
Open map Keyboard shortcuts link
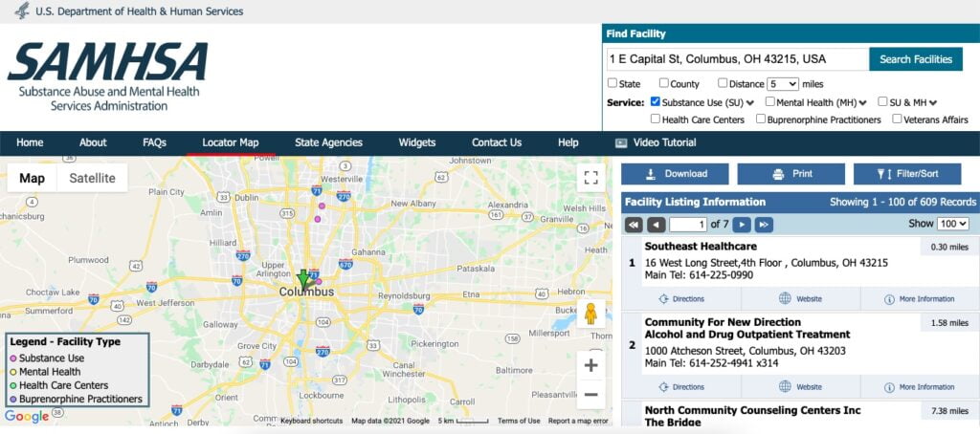(x=311, y=421)
